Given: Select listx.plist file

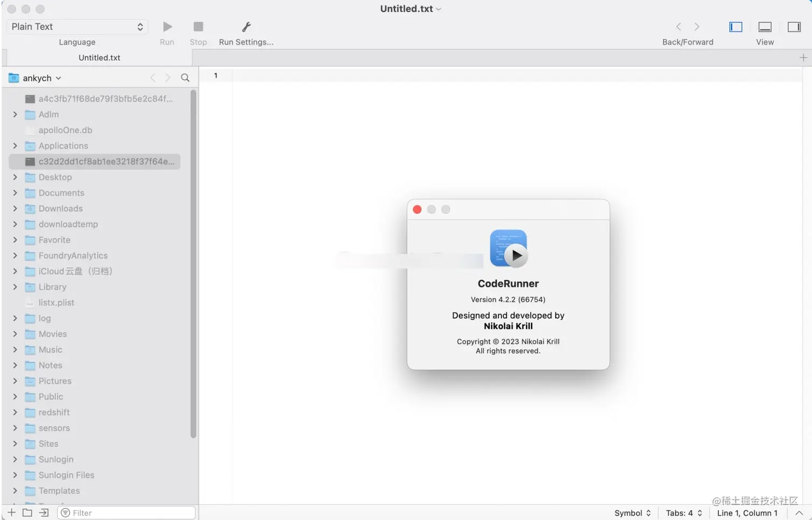Looking at the screenshot, I should click(95, 303).
